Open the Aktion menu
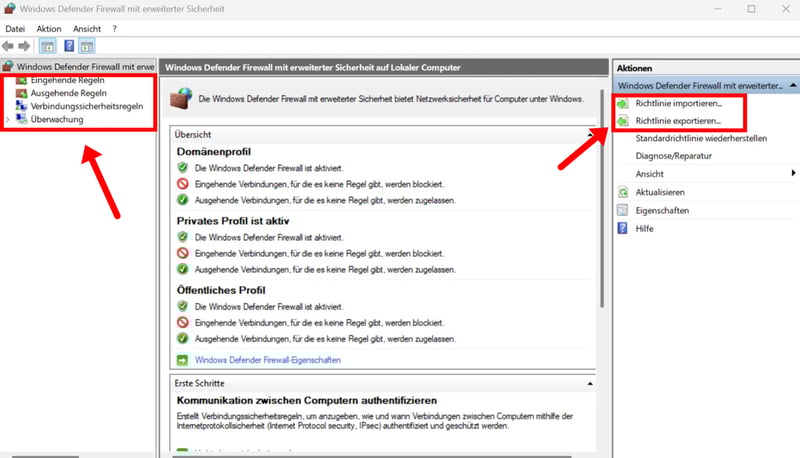This screenshot has height=458, width=800. pyautogui.click(x=48, y=29)
